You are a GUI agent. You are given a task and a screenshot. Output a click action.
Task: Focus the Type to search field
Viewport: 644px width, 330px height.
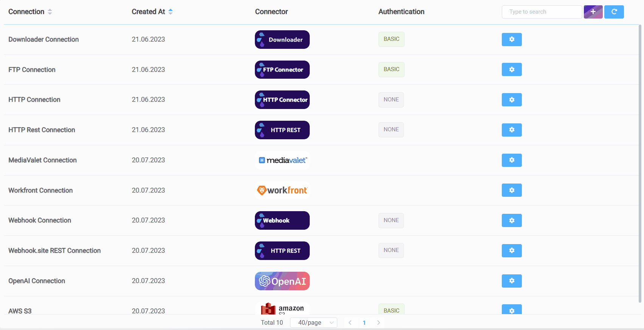pos(542,12)
